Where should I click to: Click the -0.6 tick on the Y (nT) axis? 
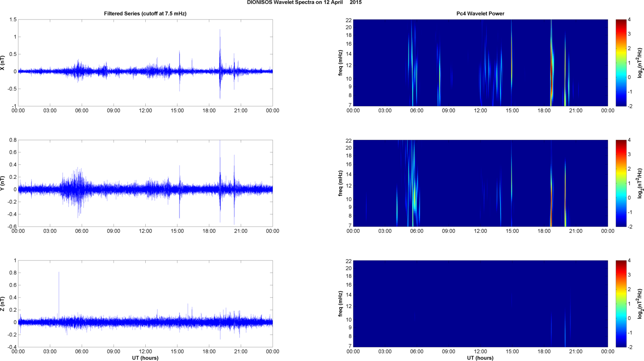pyautogui.click(x=12, y=227)
